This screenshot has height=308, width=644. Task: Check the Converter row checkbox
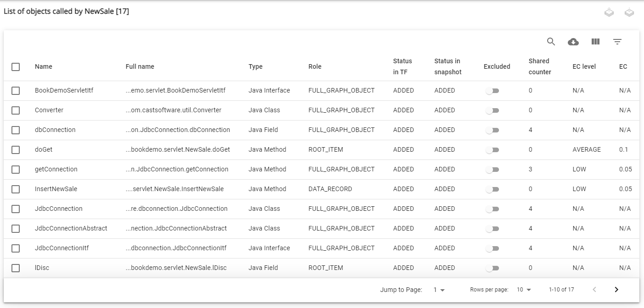(16, 110)
